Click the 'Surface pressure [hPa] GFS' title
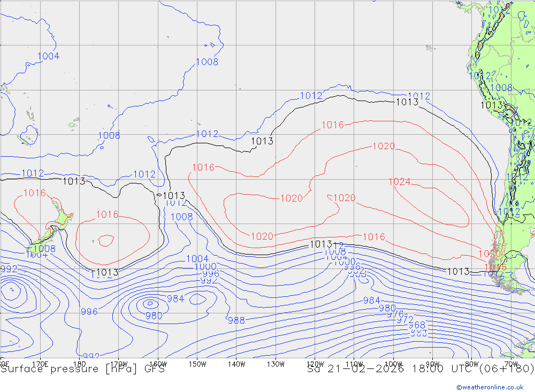The width and height of the screenshot is (535, 392). click(82, 369)
